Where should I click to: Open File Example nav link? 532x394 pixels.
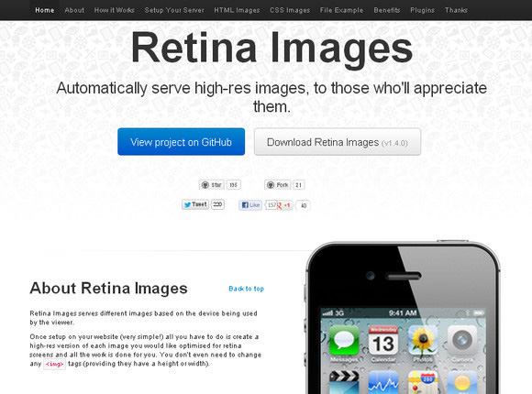[x=341, y=10]
